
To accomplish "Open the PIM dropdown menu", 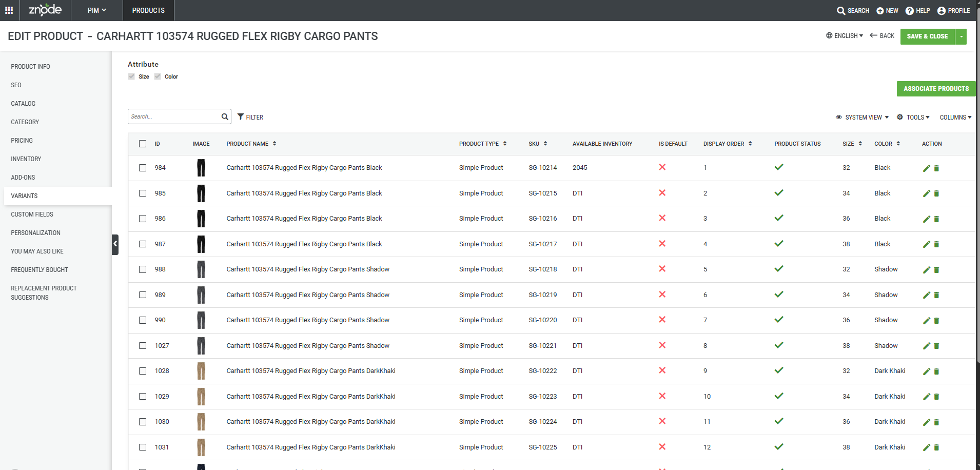I will click(97, 10).
